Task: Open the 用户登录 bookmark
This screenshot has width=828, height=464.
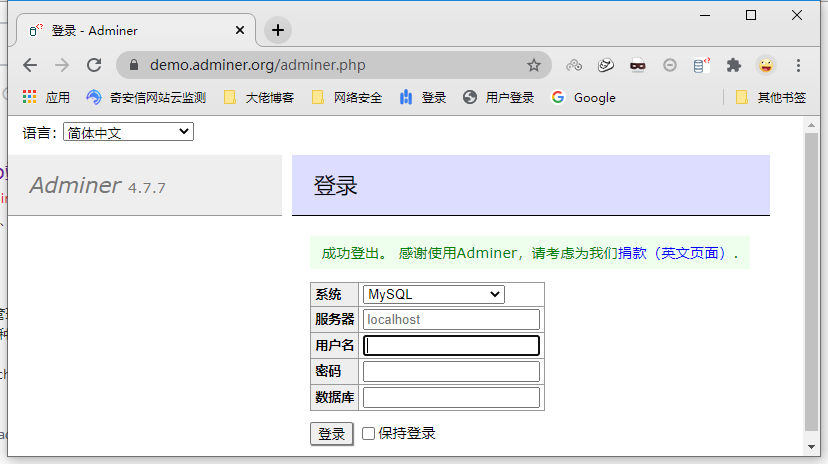Action: [x=498, y=98]
